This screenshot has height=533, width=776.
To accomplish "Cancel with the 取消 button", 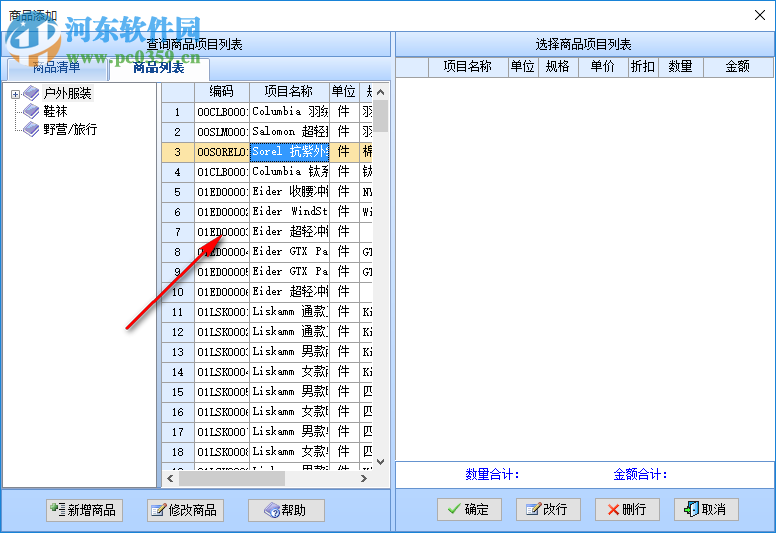I will pos(706,509).
